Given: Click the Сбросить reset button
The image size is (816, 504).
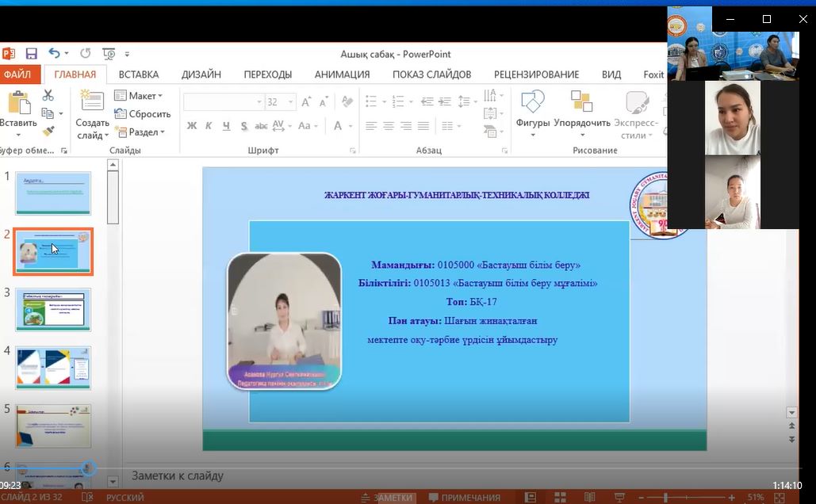Looking at the screenshot, I should [143, 114].
